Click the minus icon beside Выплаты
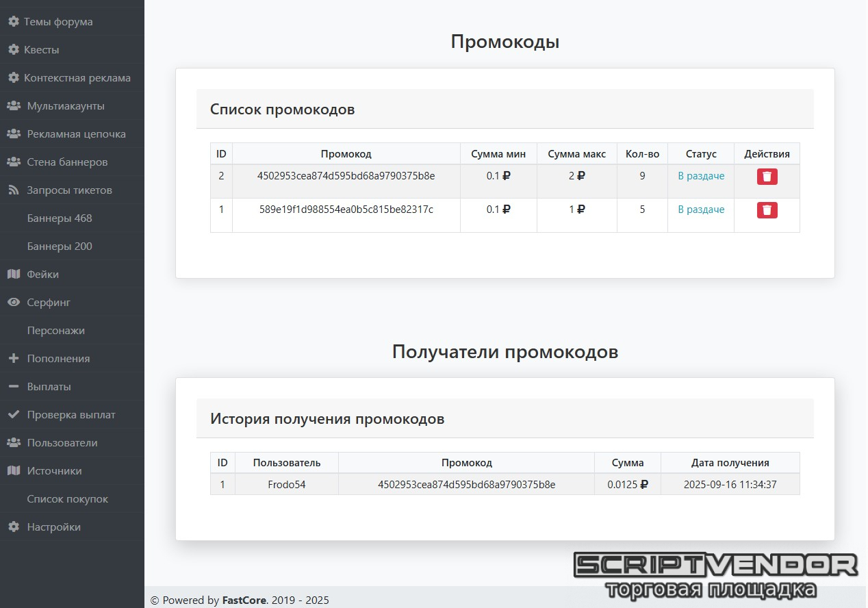Screen dimensions: 868x608 13,387
